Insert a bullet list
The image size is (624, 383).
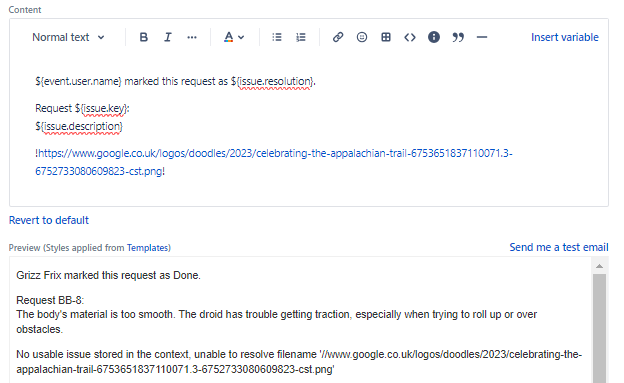click(x=277, y=37)
